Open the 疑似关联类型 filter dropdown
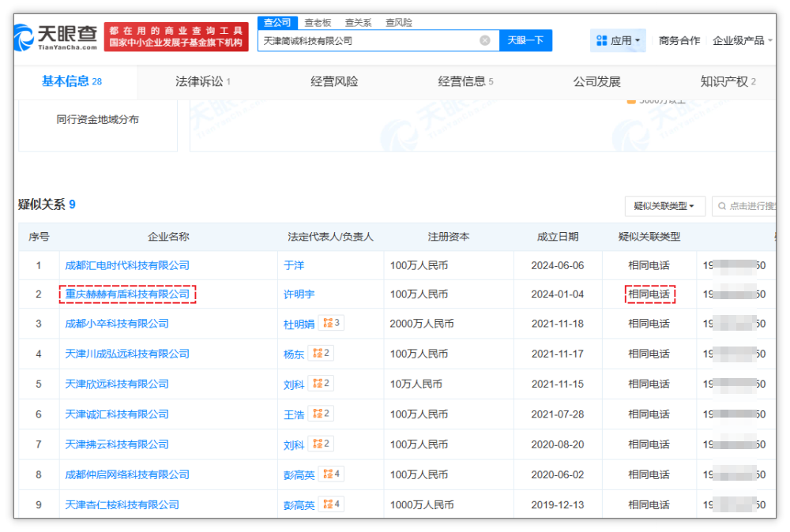The width and height of the screenshot is (790, 532). (664, 206)
